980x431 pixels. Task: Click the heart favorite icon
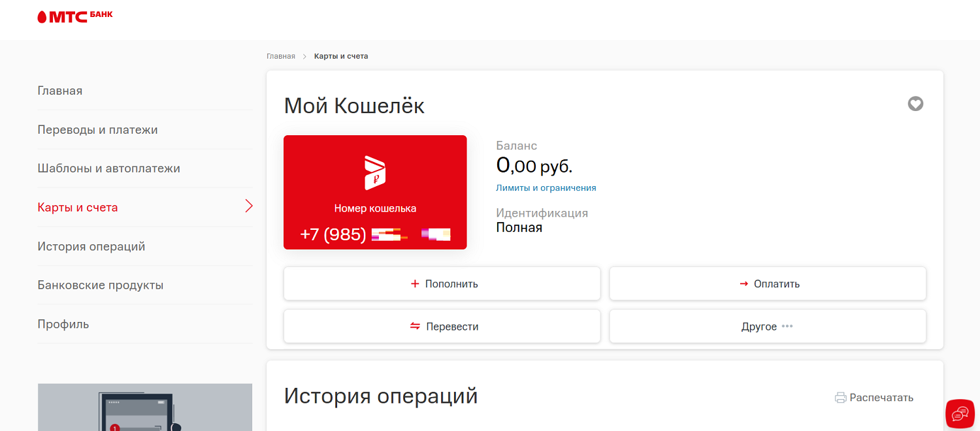click(915, 104)
